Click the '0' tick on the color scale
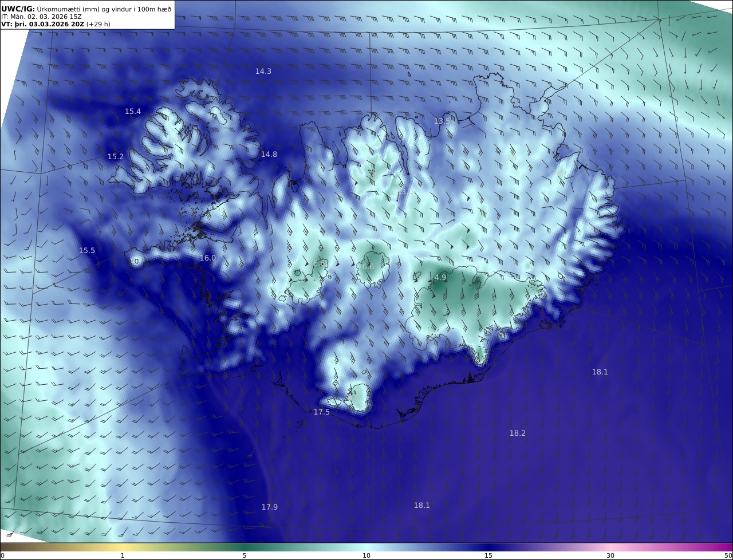 point(2,555)
